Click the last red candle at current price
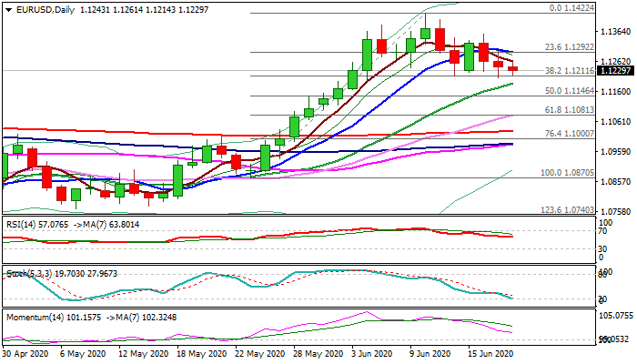The width and height of the screenshot is (637, 364). (x=512, y=69)
